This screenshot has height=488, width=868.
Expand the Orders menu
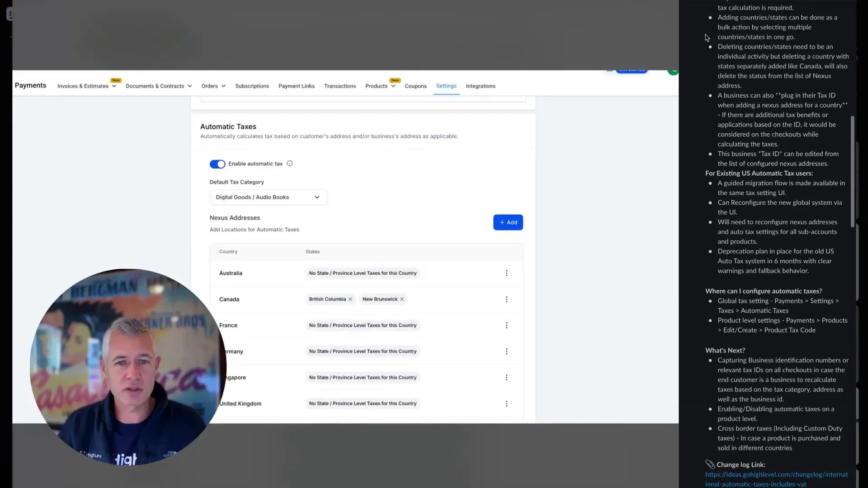(213, 86)
